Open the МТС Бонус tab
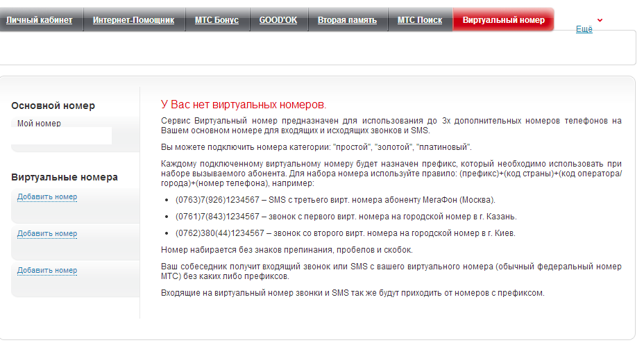Screen dimensions: 644x345 point(216,20)
